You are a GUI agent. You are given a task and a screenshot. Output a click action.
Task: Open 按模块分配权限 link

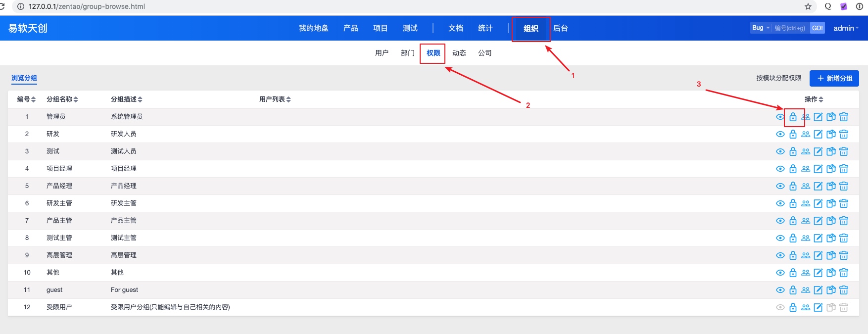778,78
